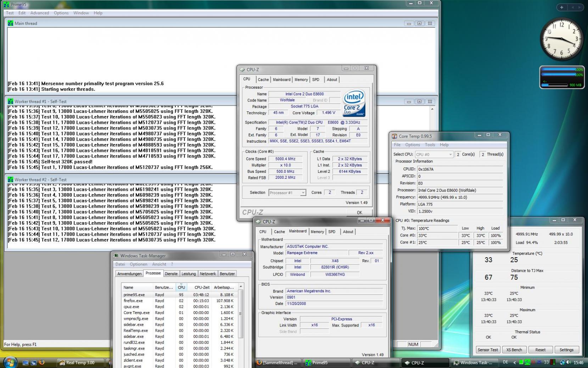The width and height of the screenshot is (588, 368).
Task: Open the Advanced menu in Prime95
Action: click(40, 13)
